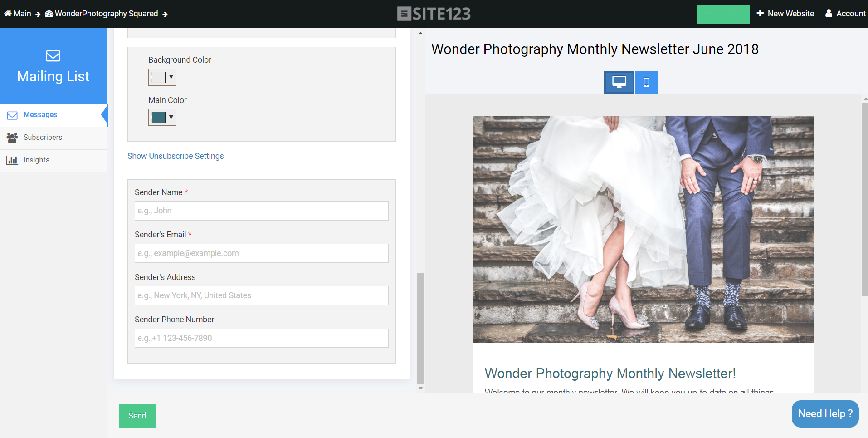This screenshot has height=438, width=868.
Task: Click the SITE123 logo
Action: (x=433, y=14)
